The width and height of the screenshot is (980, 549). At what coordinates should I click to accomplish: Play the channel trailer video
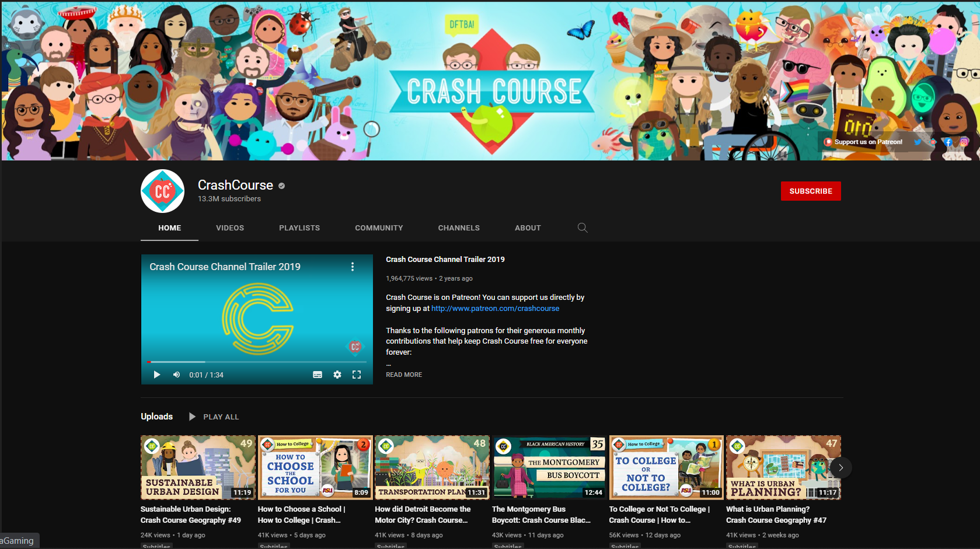point(156,375)
